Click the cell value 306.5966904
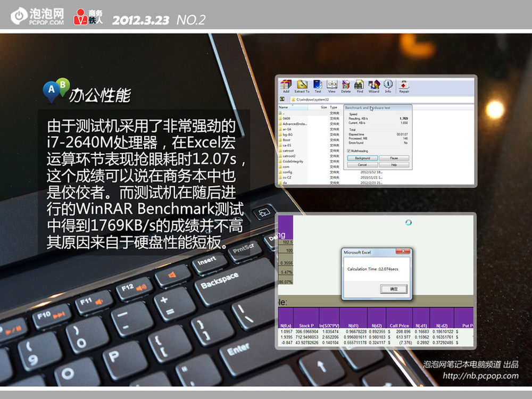The height and width of the screenshot is (399, 532). coord(307,331)
